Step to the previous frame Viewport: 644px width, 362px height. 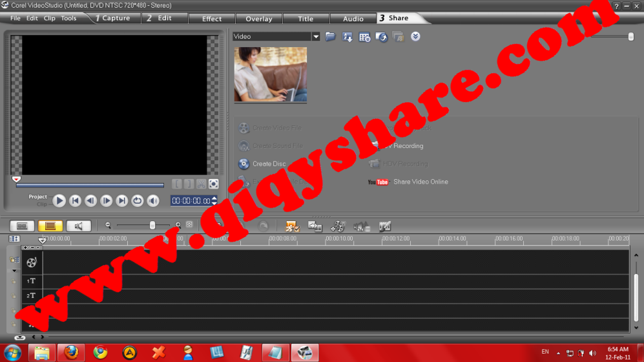point(91,200)
